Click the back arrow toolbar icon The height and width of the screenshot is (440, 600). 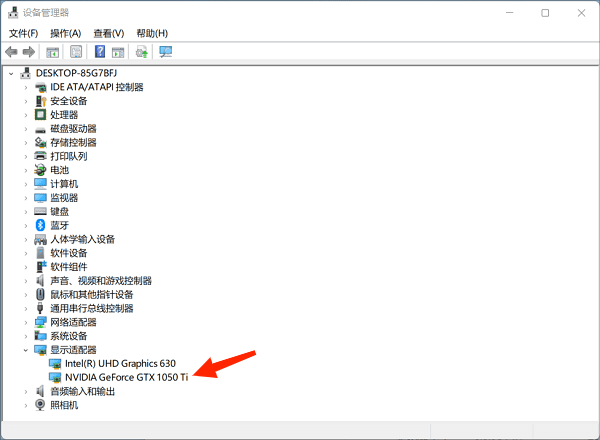11,52
